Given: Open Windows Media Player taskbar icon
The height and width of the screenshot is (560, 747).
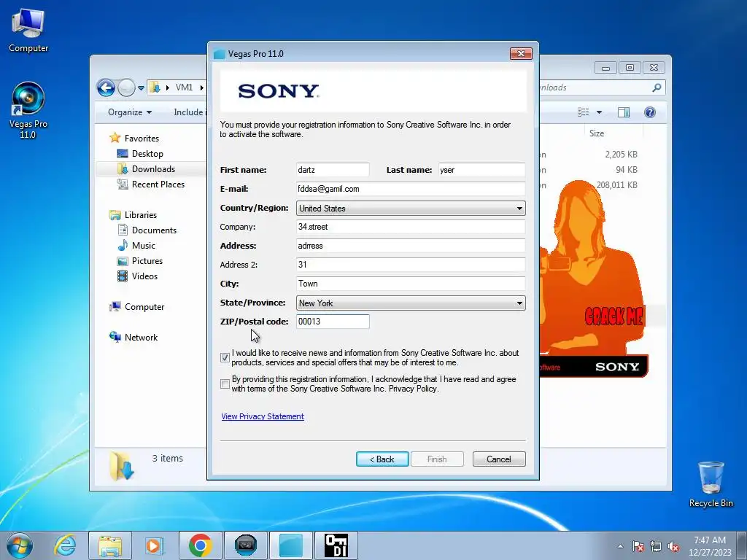Looking at the screenshot, I should (x=155, y=545).
